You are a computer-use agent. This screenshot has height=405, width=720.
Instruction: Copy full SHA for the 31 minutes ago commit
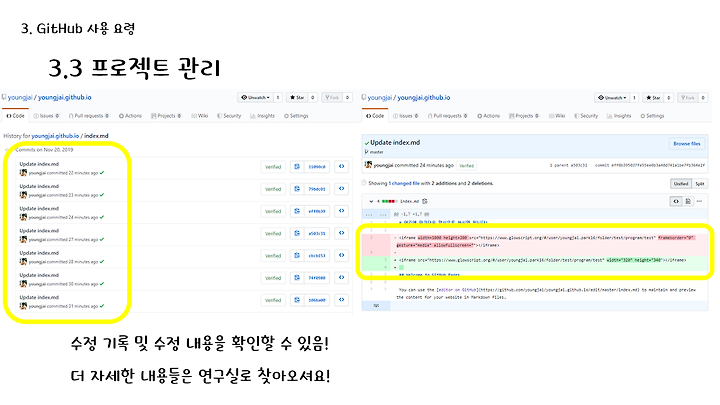pos(297,300)
